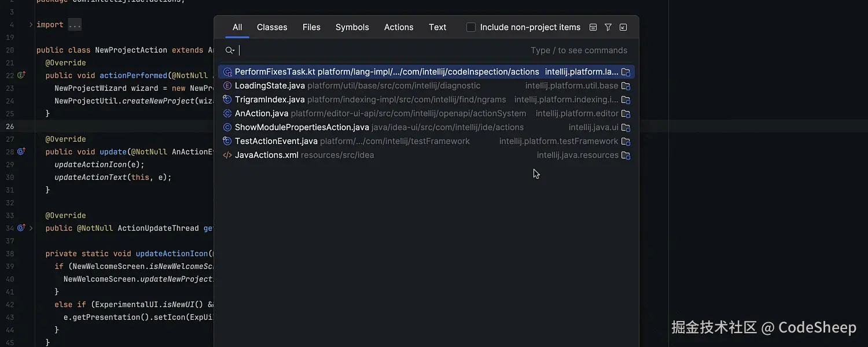Screen dimensions: 868x347
Task: Click the filter funnel icon in search popup
Action: (x=608, y=27)
